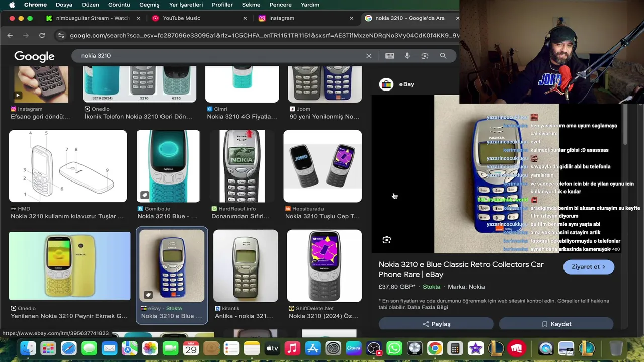Screen dimensions: 644x362
Task: Open App Store from the Dock
Action: click(x=313, y=348)
